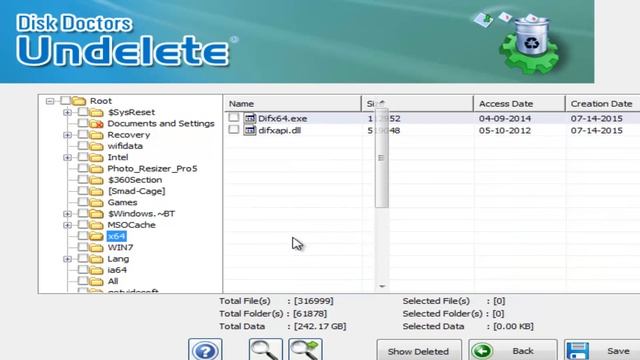
Task: Expand the Lang tree node
Action: point(67,259)
